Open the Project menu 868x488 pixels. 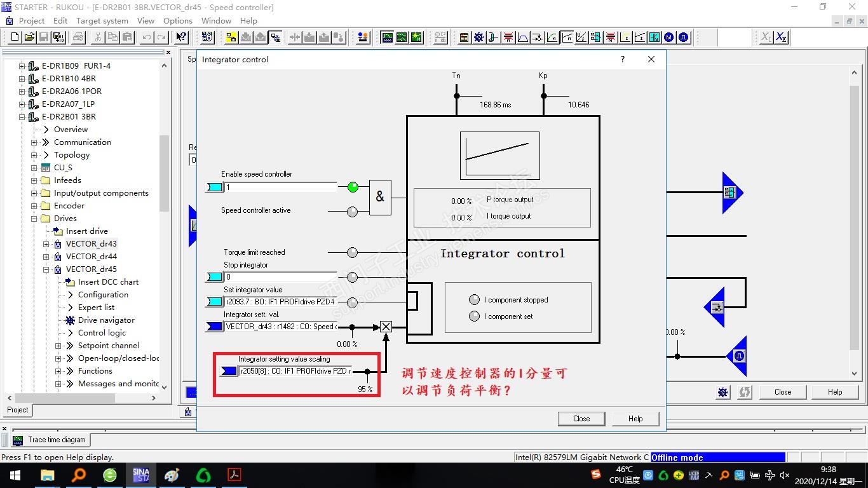pos(32,20)
